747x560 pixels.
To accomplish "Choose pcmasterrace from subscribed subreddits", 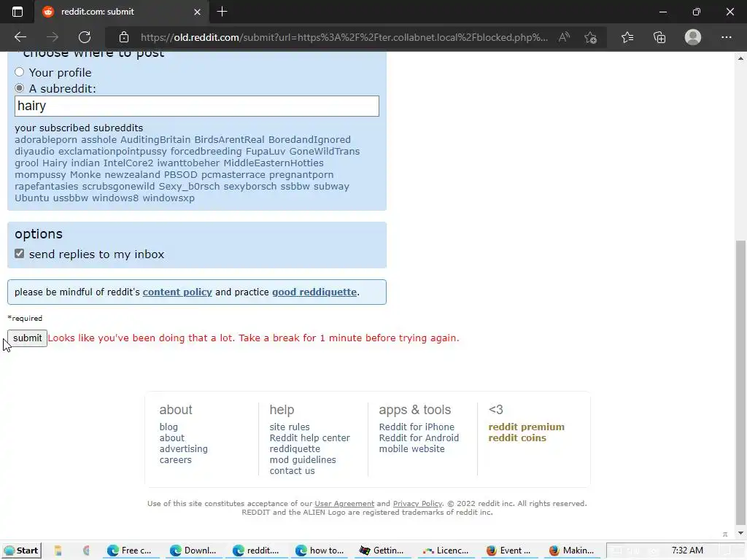I will click(x=233, y=175).
